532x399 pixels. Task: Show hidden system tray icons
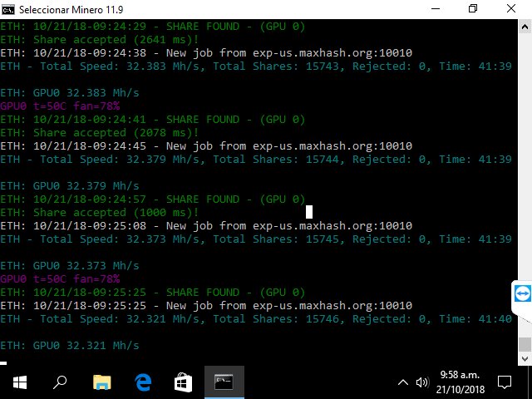pyautogui.click(x=402, y=382)
